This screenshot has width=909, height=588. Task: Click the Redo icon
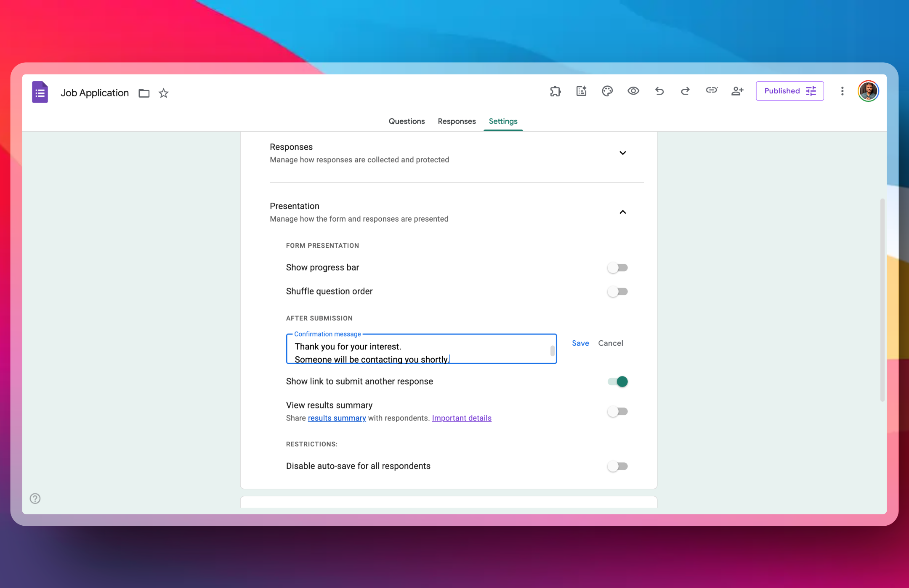click(x=685, y=91)
